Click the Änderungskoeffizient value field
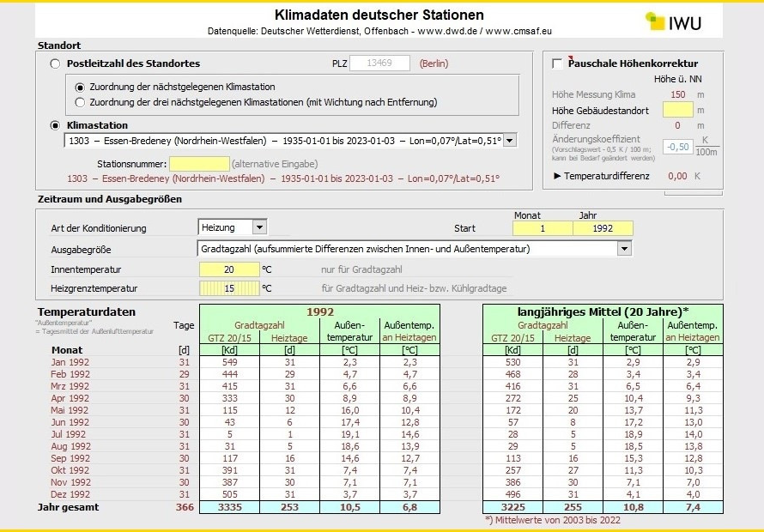The height and width of the screenshot is (532, 764). 679,146
